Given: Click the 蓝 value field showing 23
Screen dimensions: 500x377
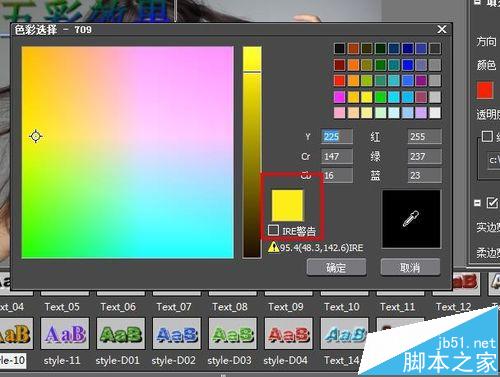Looking at the screenshot, I should coord(424,175).
